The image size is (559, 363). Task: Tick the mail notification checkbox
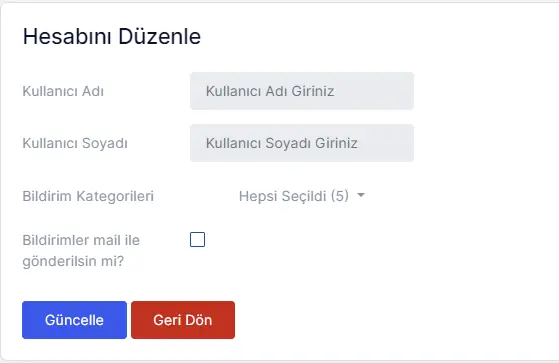pyautogui.click(x=198, y=240)
